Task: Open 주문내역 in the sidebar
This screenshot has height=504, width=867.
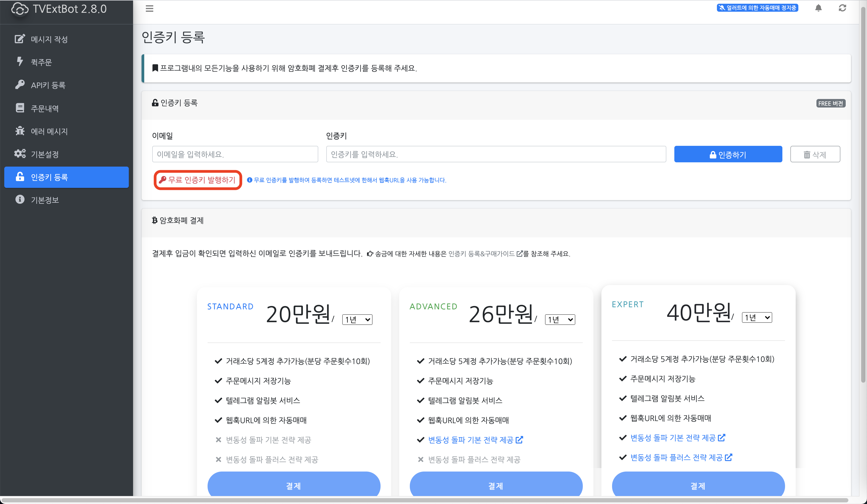Action: [67, 108]
